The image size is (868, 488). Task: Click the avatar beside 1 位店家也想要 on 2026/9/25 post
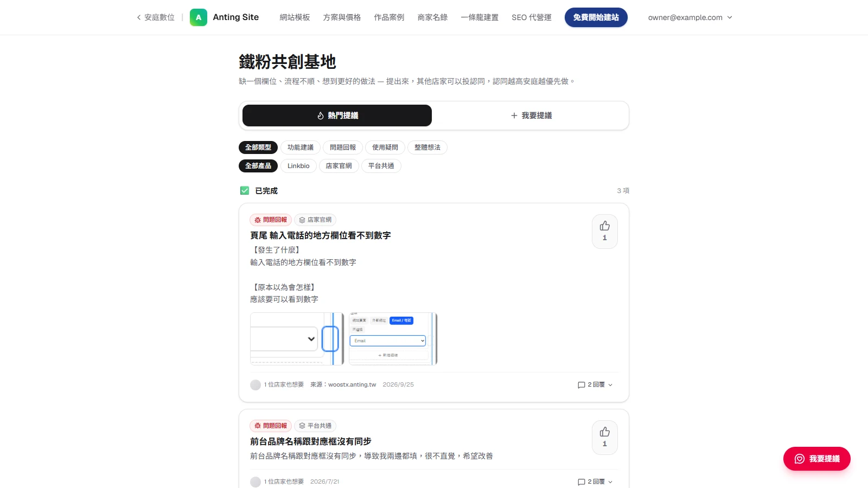[256, 385]
